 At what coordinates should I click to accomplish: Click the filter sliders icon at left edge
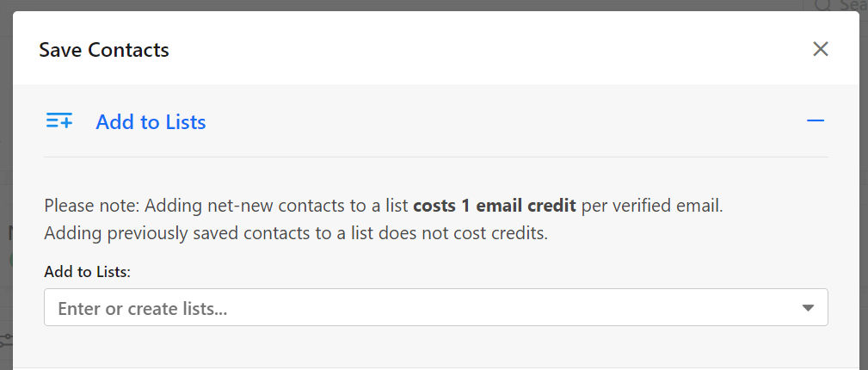pos(5,339)
